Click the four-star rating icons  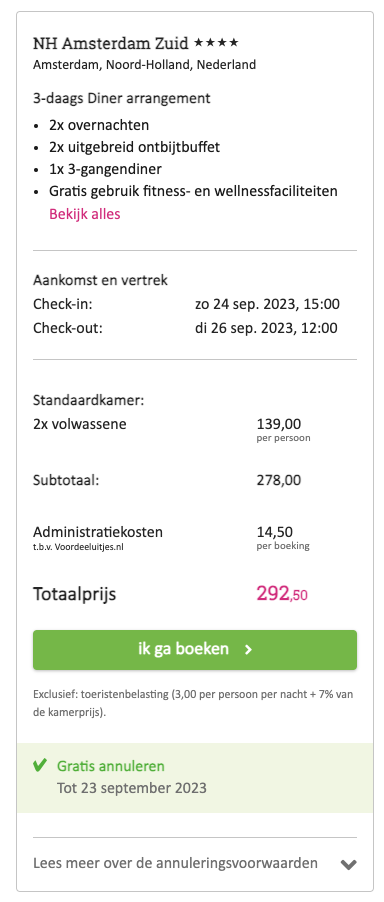click(x=216, y=43)
